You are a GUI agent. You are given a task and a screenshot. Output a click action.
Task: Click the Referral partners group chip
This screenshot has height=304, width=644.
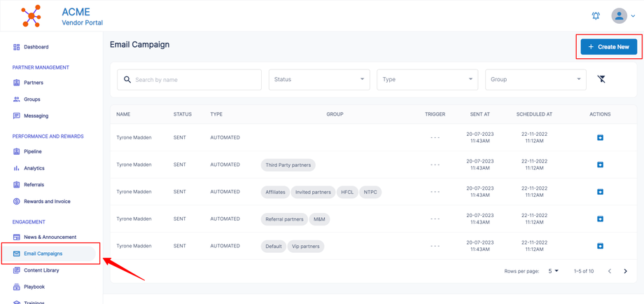coord(284,219)
